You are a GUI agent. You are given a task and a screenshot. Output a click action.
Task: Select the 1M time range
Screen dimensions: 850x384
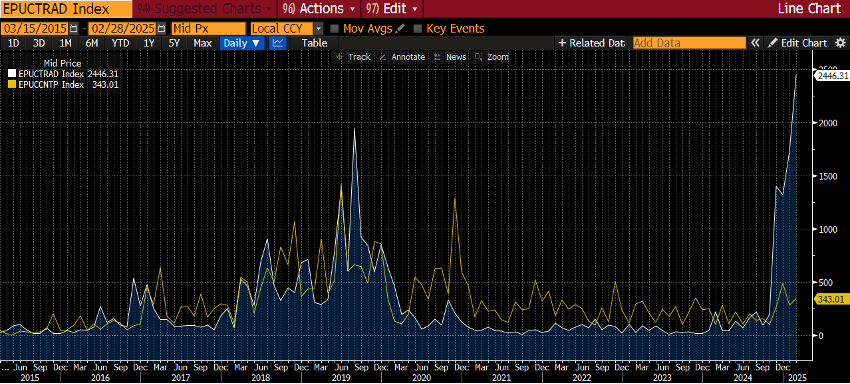click(x=66, y=43)
